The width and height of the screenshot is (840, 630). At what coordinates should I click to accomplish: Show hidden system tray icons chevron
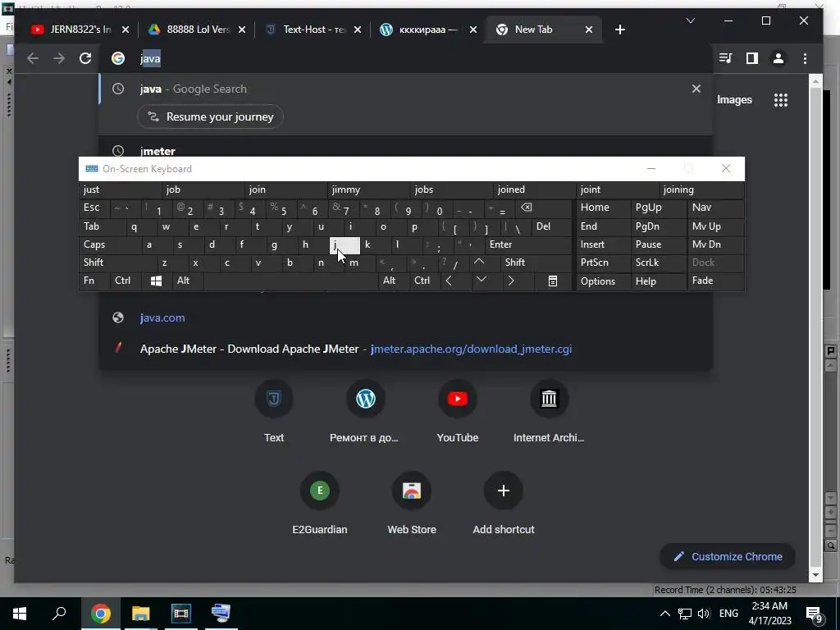pyautogui.click(x=664, y=614)
